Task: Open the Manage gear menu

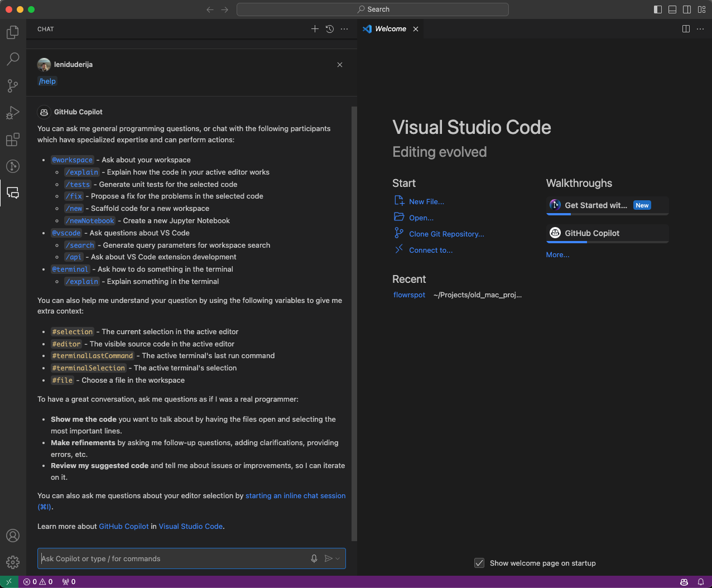Action: click(12, 562)
